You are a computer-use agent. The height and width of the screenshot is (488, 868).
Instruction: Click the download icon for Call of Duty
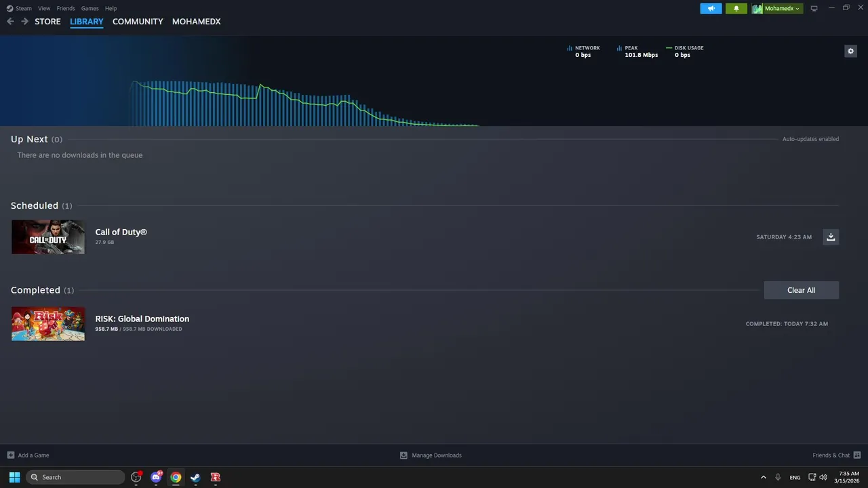(831, 237)
